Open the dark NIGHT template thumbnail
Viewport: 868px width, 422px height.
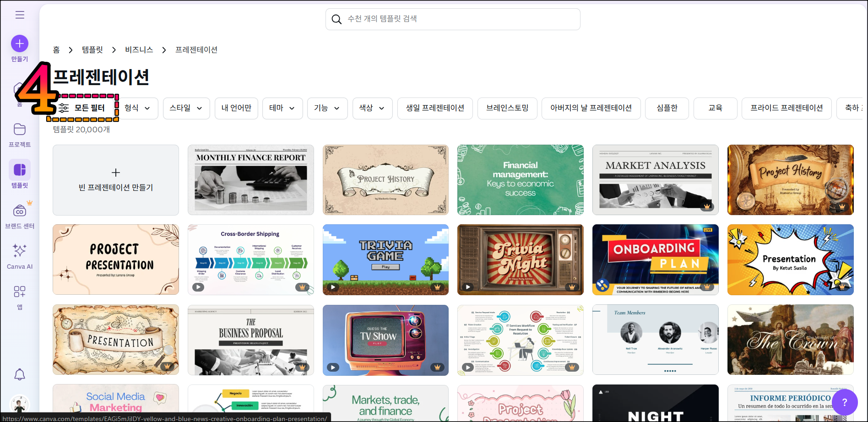pyautogui.click(x=656, y=403)
